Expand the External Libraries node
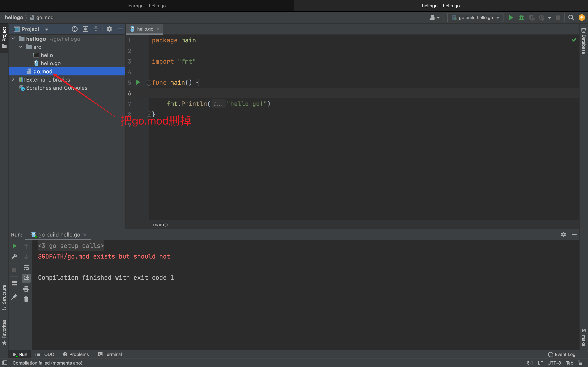This screenshot has height=367, width=588. tap(13, 79)
